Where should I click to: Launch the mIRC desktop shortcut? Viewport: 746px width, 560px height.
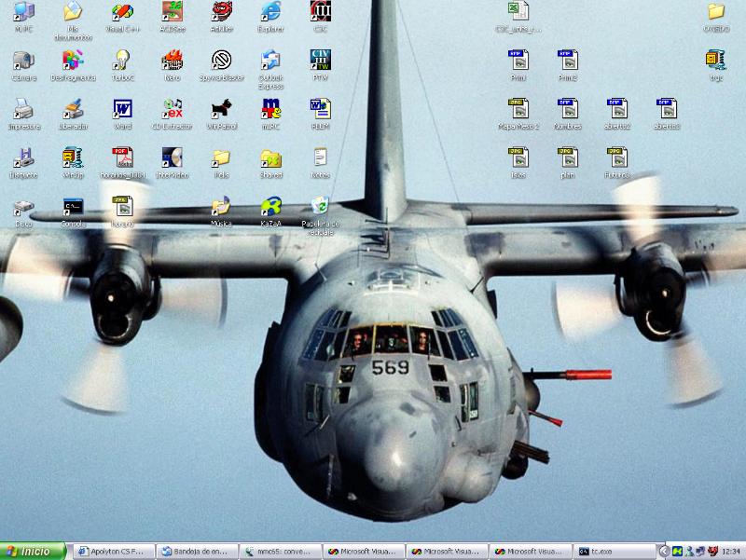270,109
